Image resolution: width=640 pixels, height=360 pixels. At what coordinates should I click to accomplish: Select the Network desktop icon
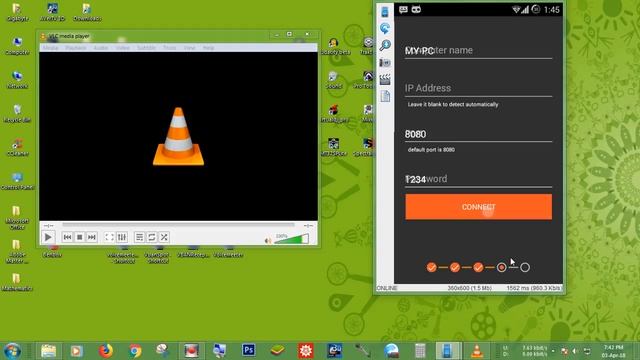pos(17,80)
